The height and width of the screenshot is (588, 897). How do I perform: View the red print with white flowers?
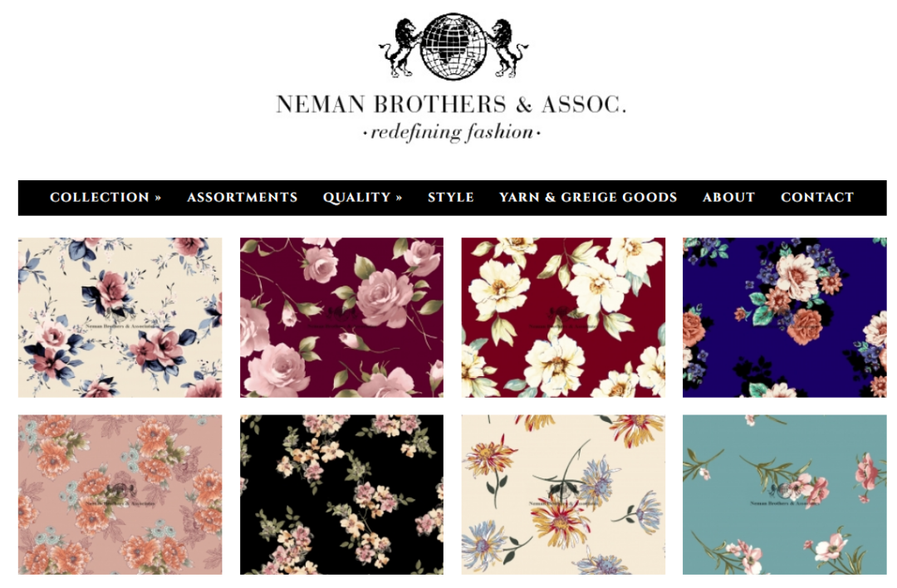tap(563, 317)
